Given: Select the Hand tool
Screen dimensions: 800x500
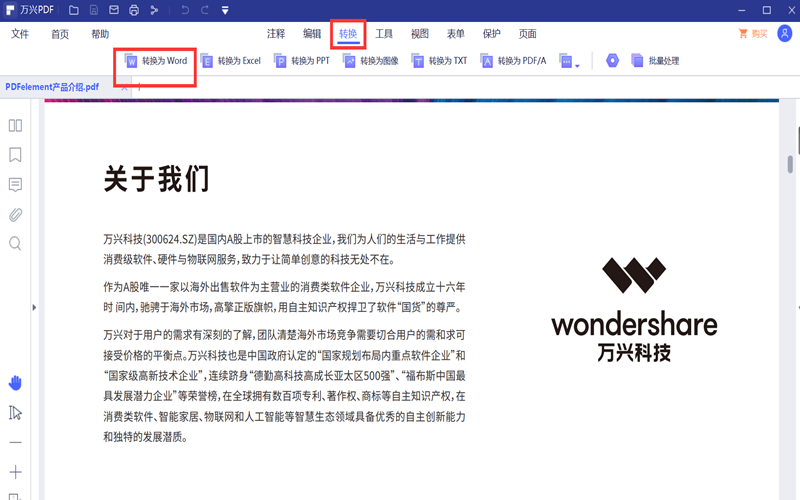Looking at the screenshot, I should click(15, 383).
